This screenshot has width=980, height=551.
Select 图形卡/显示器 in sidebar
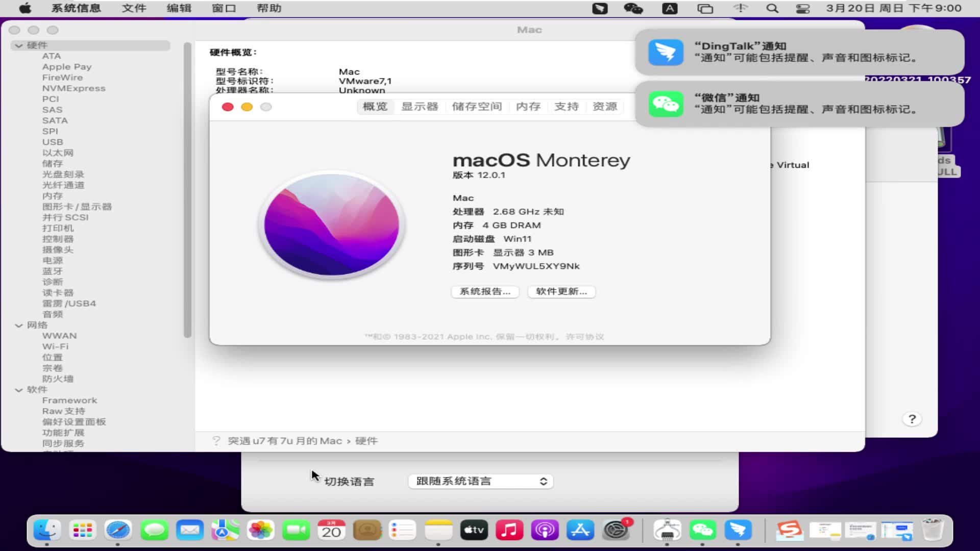pos(77,207)
